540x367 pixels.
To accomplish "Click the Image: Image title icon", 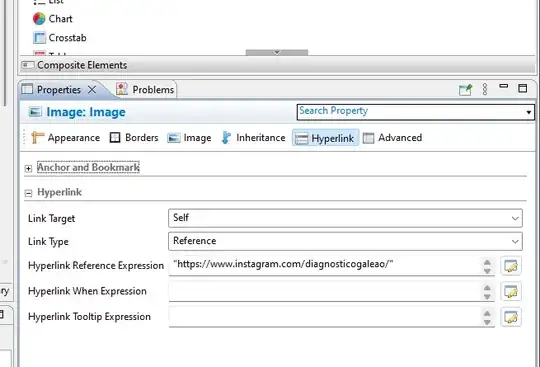I will (35, 112).
